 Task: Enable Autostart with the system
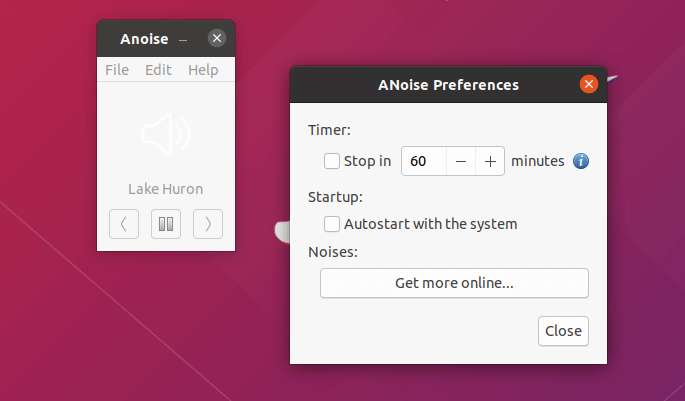(332, 224)
